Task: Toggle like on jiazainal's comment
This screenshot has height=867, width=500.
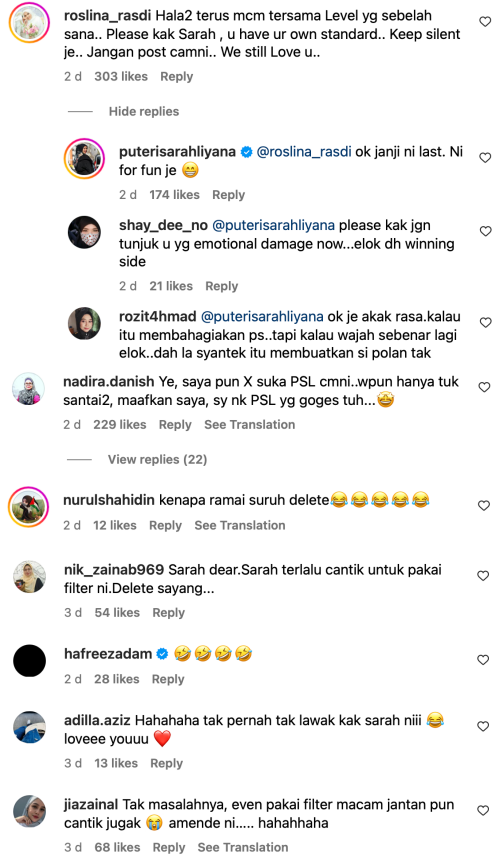Action: (483, 811)
